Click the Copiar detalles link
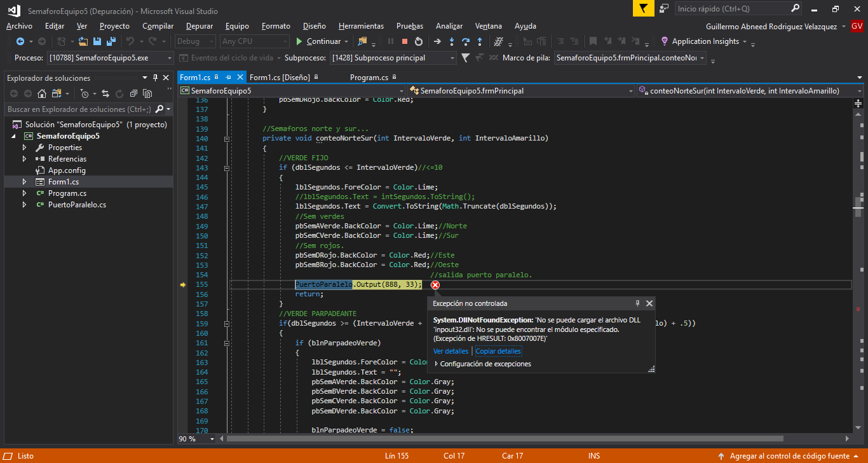This screenshot has width=868, height=463. click(498, 350)
